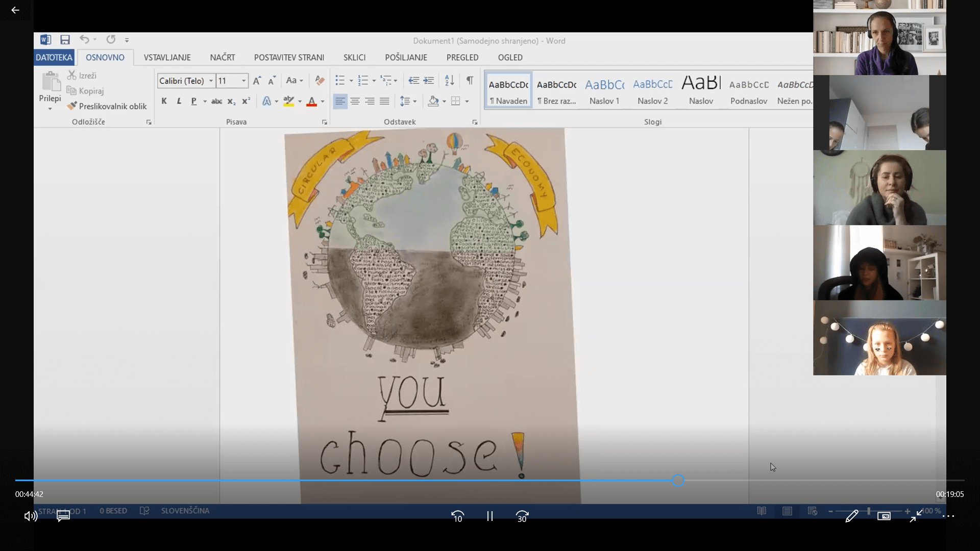Toggle strikethrough (abc) formatting

coord(216,101)
